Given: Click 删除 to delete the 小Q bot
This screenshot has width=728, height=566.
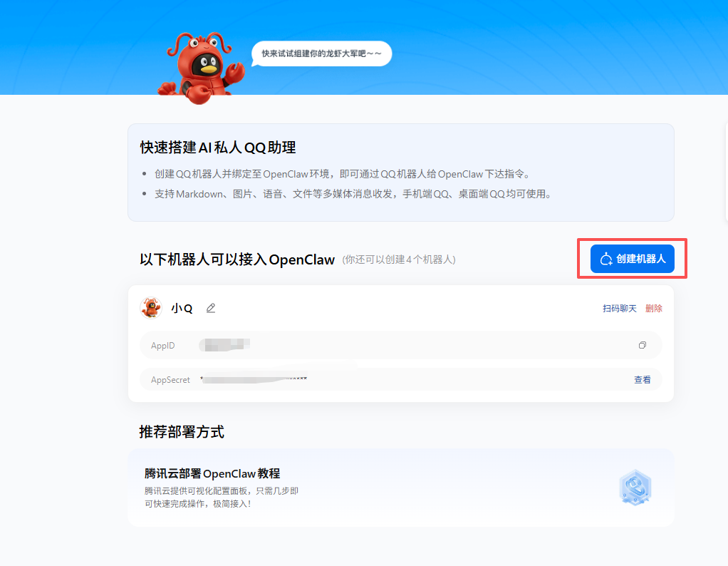Looking at the screenshot, I should (653, 308).
